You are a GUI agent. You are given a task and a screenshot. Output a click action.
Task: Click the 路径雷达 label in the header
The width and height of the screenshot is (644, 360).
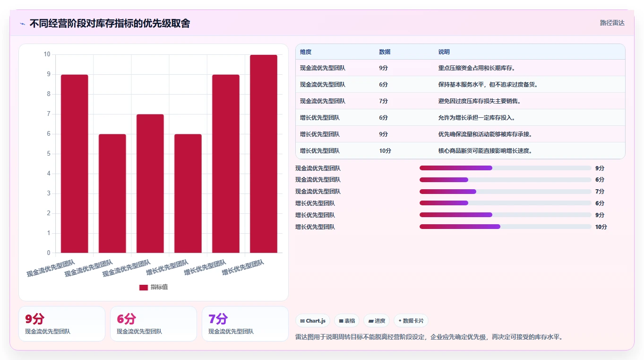[x=612, y=23]
